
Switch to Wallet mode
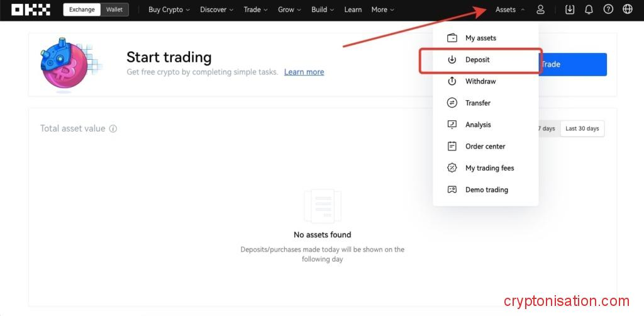point(114,10)
